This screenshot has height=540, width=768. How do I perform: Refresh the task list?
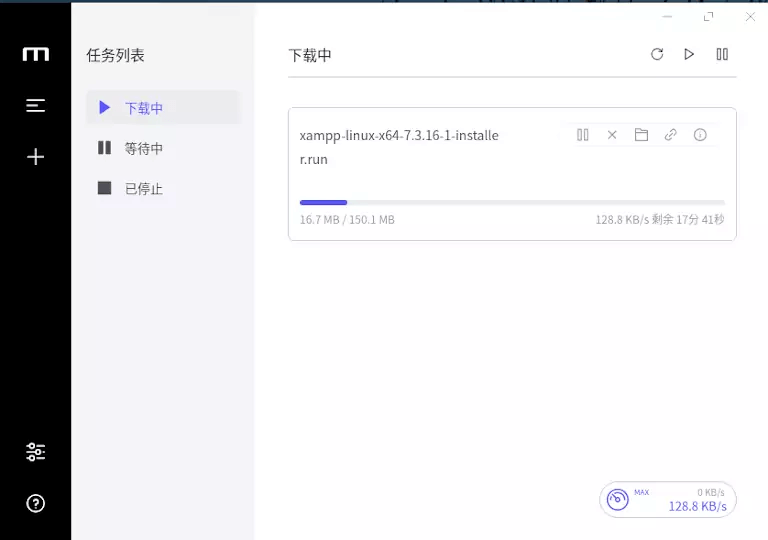[657, 54]
